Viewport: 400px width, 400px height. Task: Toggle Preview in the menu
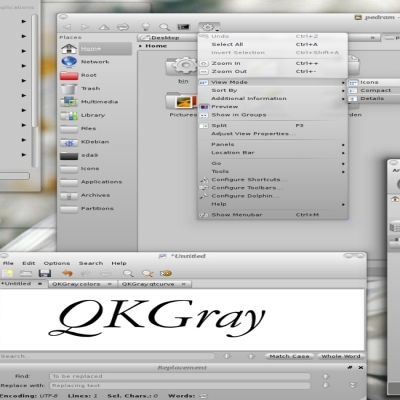[273, 107]
